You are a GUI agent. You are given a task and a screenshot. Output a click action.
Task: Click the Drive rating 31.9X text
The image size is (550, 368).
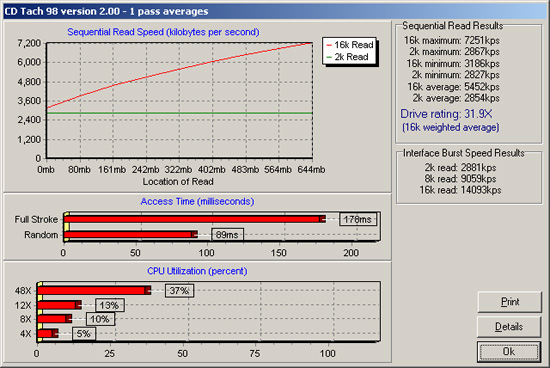click(446, 114)
